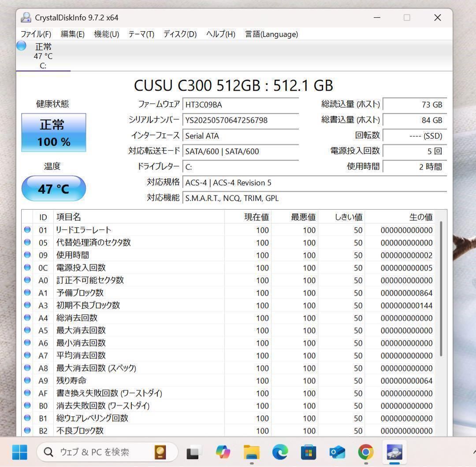
Task: Click the シリアルナンバー value field
Action: (240, 120)
